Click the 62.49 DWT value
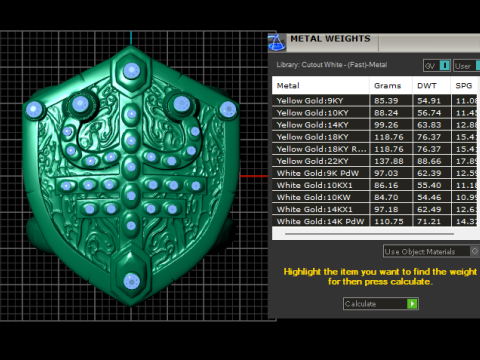Image resolution: width=480 pixels, height=360 pixels. pyautogui.click(x=429, y=209)
